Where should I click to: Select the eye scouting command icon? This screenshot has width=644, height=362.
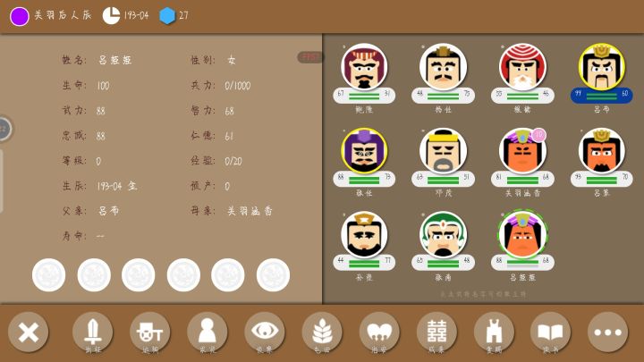[265, 332]
